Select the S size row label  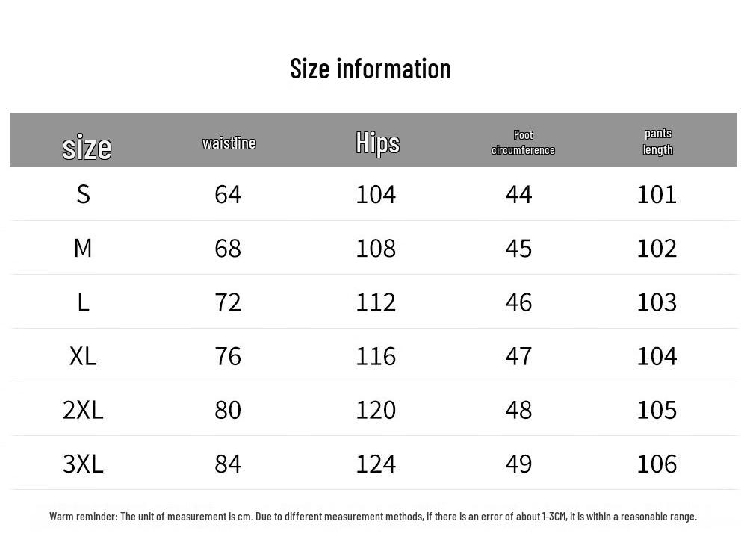click(83, 194)
